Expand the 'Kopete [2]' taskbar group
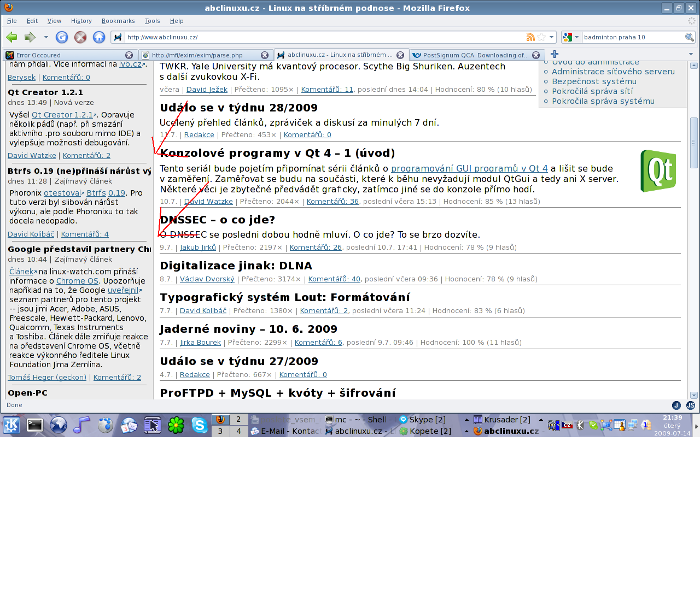The image size is (700, 612). click(x=433, y=431)
